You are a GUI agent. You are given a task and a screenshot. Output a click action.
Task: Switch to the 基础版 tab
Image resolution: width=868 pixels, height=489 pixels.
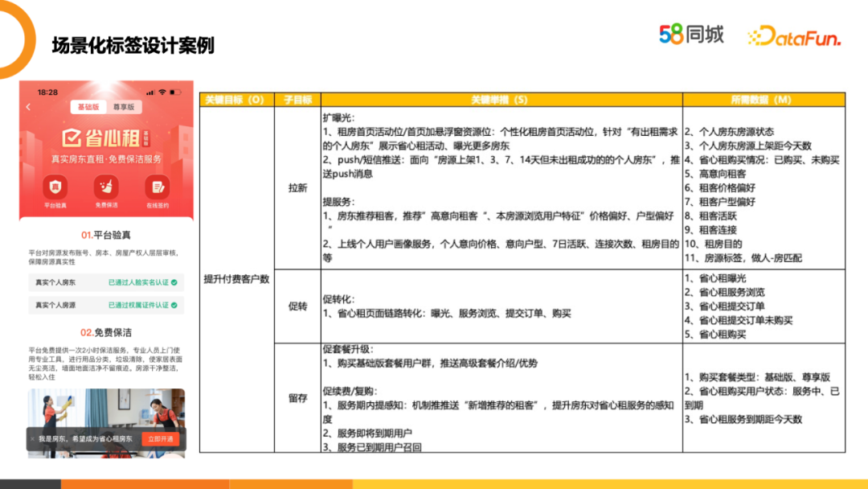(88, 107)
